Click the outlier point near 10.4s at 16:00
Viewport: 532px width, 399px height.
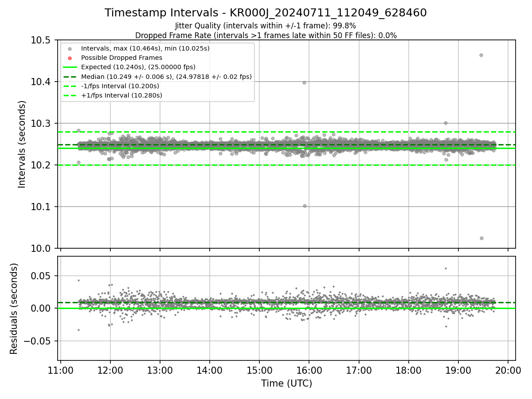pos(304,82)
